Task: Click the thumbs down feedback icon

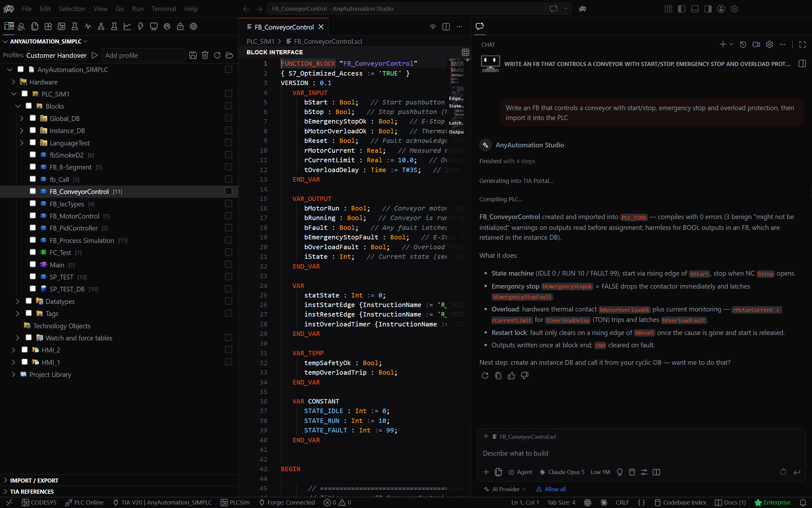Action: pos(525,376)
